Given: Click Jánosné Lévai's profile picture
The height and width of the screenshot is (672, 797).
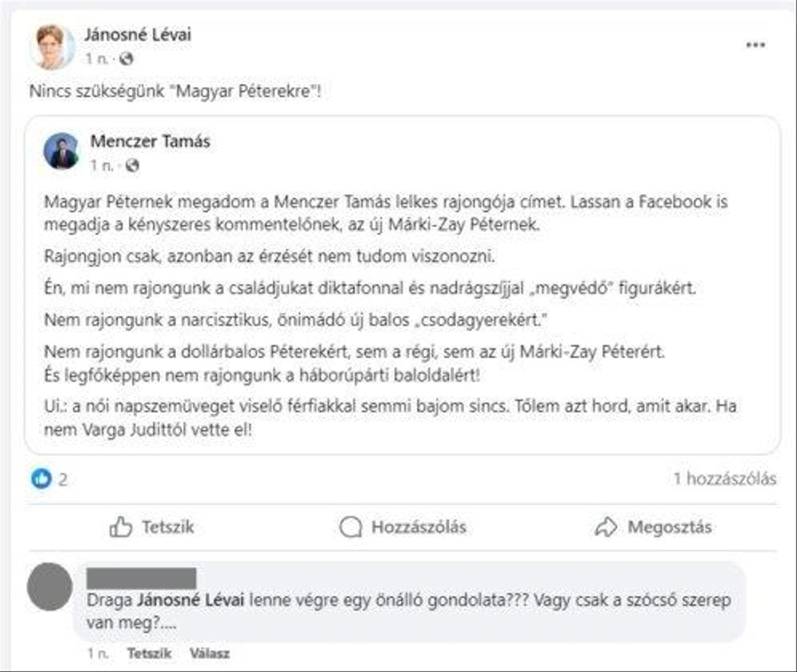Looking at the screenshot, I should [x=53, y=47].
